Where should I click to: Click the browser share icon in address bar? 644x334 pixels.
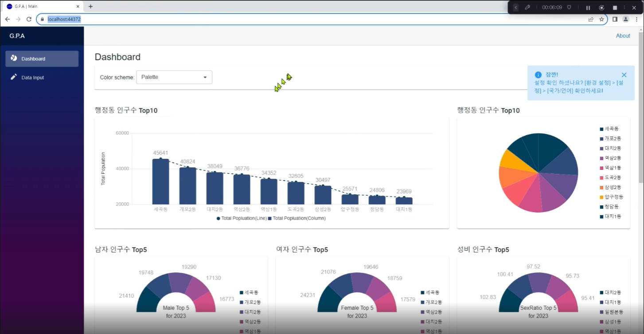[591, 20]
